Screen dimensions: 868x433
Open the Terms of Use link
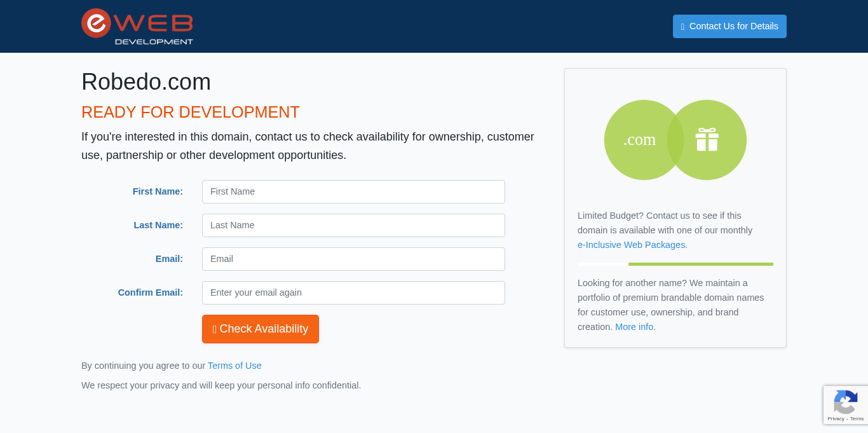234,366
